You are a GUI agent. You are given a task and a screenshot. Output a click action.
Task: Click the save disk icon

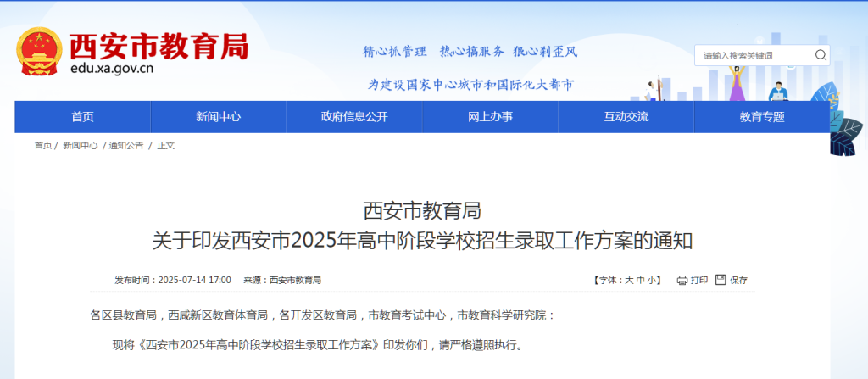pyautogui.click(x=721, y=280)
